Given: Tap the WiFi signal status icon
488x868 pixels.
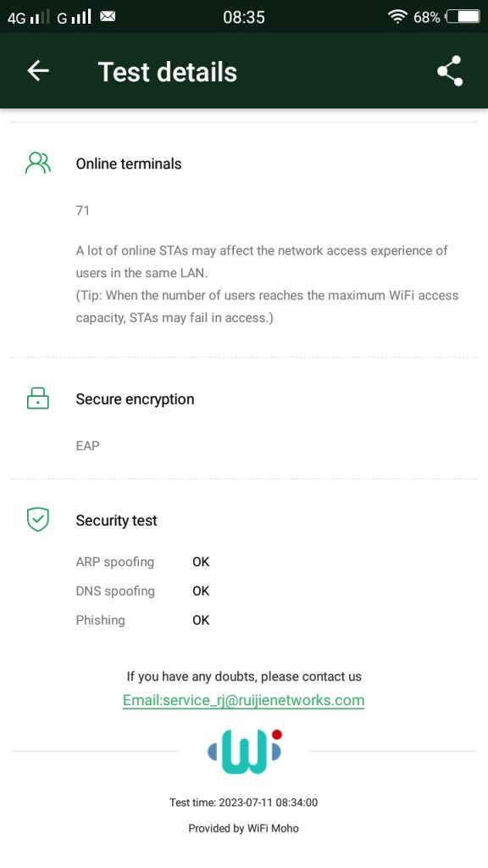Looking at the screenshot, I should click(x=397, y=17).
